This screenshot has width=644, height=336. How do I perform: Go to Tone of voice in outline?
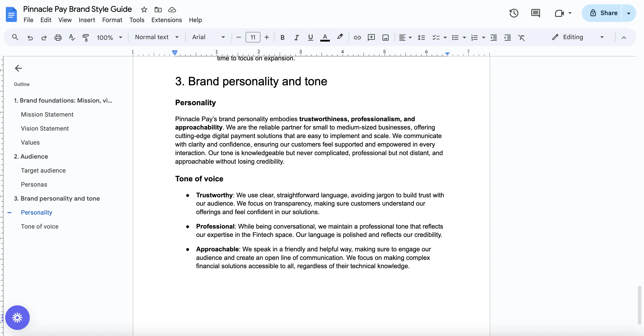click(40, 226)
